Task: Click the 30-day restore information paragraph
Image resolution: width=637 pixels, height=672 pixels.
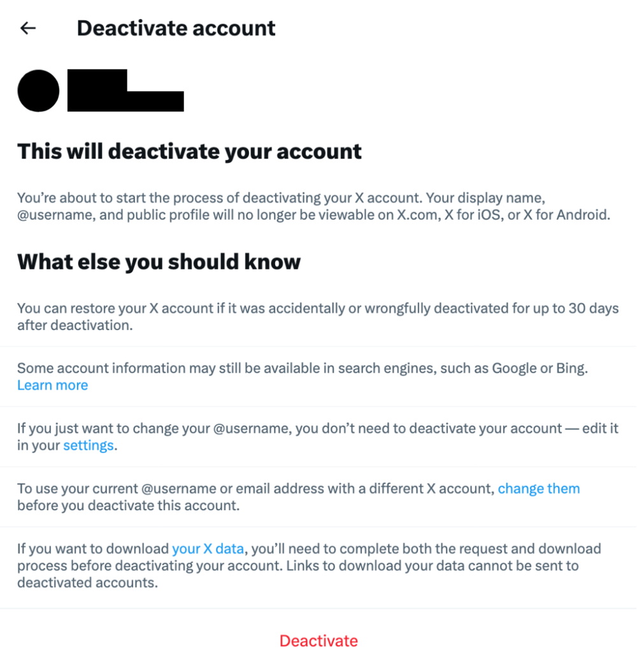Action: tap(318, 317)
